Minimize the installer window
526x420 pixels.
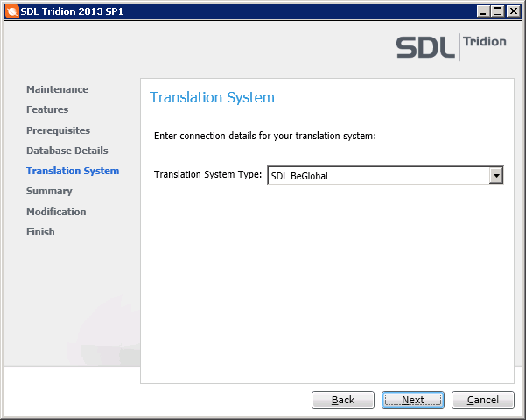(x=484, y=10)
